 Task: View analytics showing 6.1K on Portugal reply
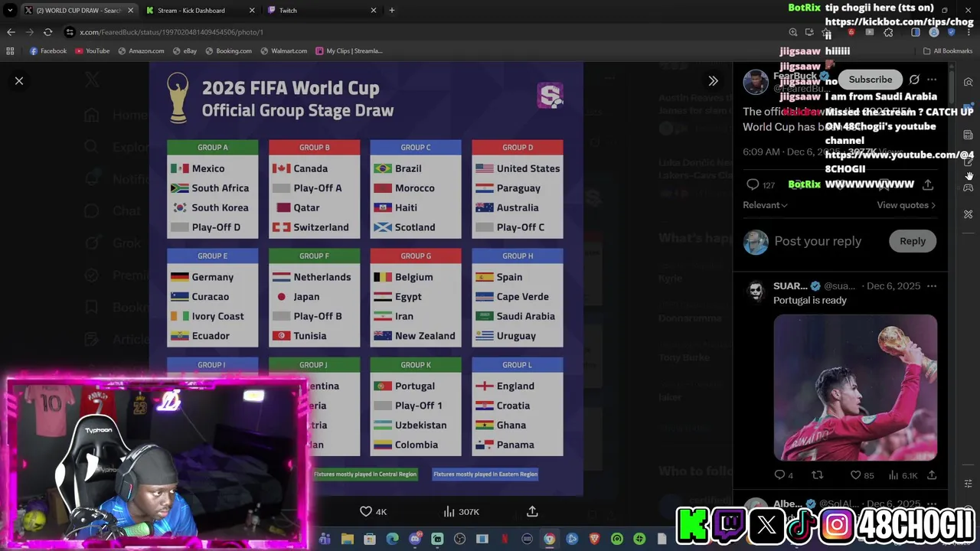[x=905, y=475]
